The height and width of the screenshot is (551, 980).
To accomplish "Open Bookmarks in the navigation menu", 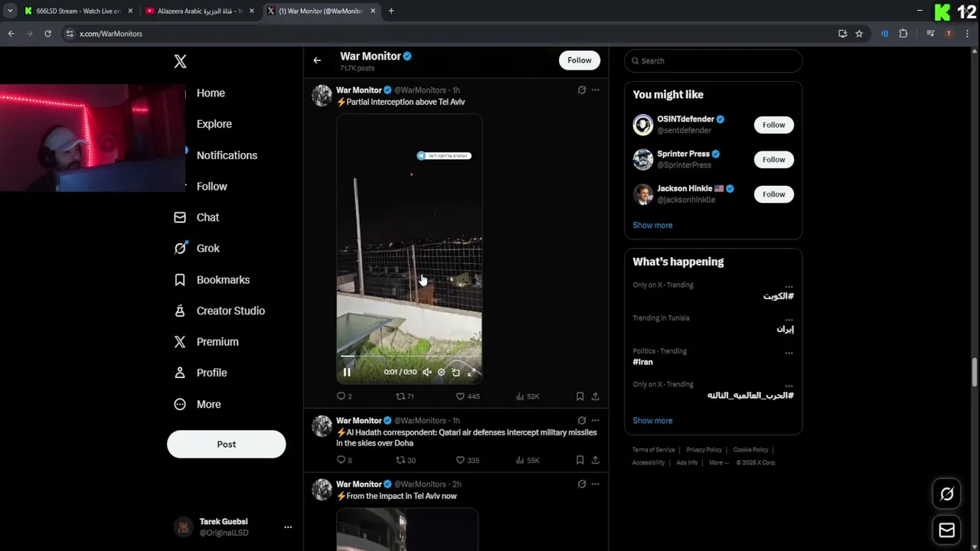I will [223, 279].
